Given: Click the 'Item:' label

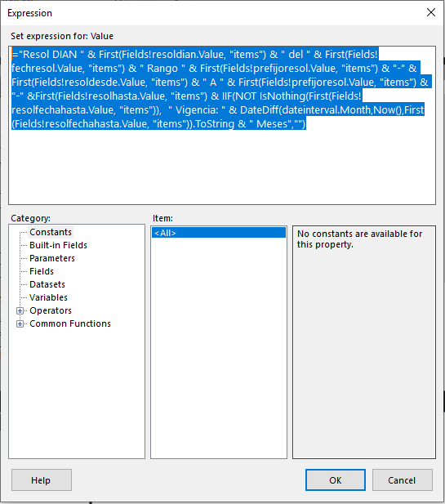Looking at the screenshot, I should pos(162,218).
